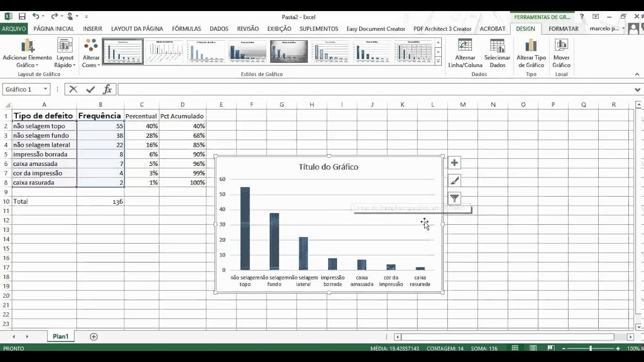Open Adicionar Elemento Gráfico menu
Screen dimensions: 644x362
point(27,53)
